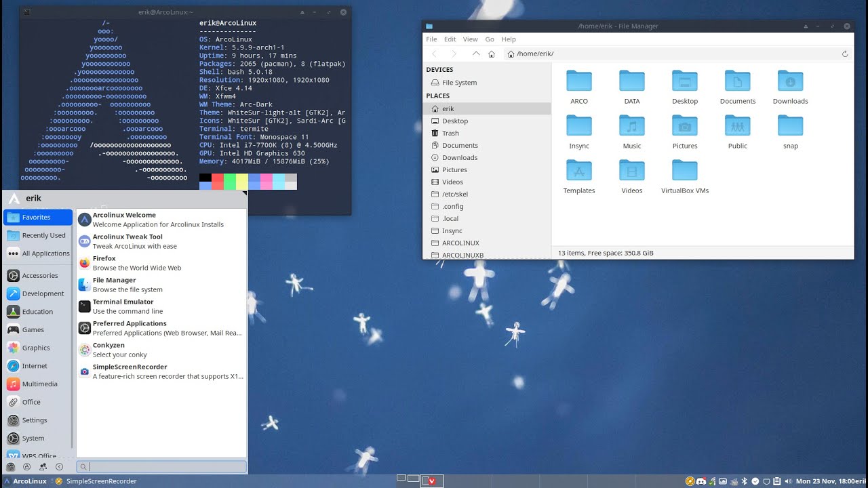Go to the parent folder in File Manager
Viewport: 868px width, 488px height.
tap(476, 54)
